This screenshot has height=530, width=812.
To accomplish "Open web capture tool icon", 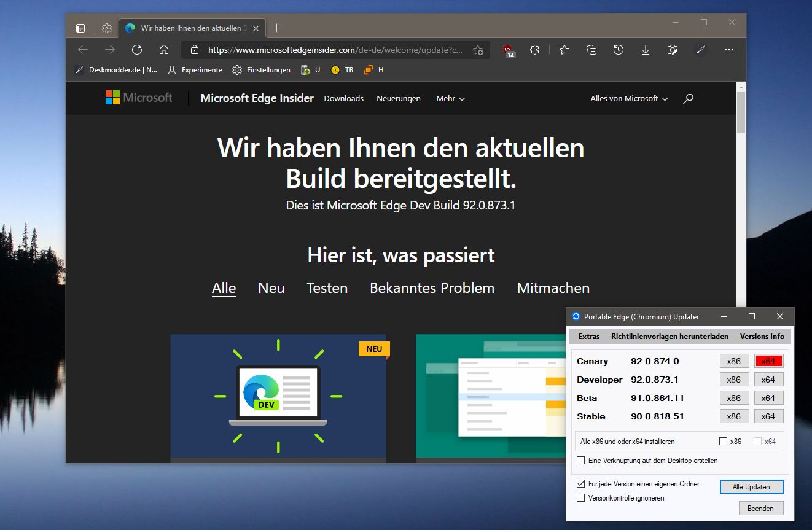I will [673, 50].
